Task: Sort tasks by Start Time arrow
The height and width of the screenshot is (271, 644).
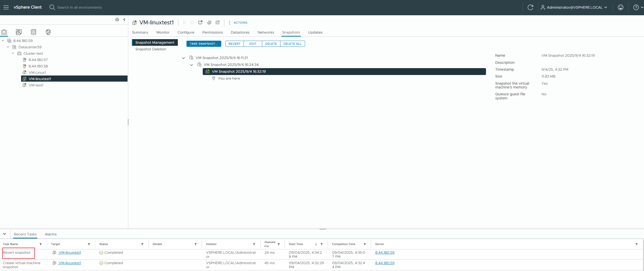Action: tap(316, 244)
